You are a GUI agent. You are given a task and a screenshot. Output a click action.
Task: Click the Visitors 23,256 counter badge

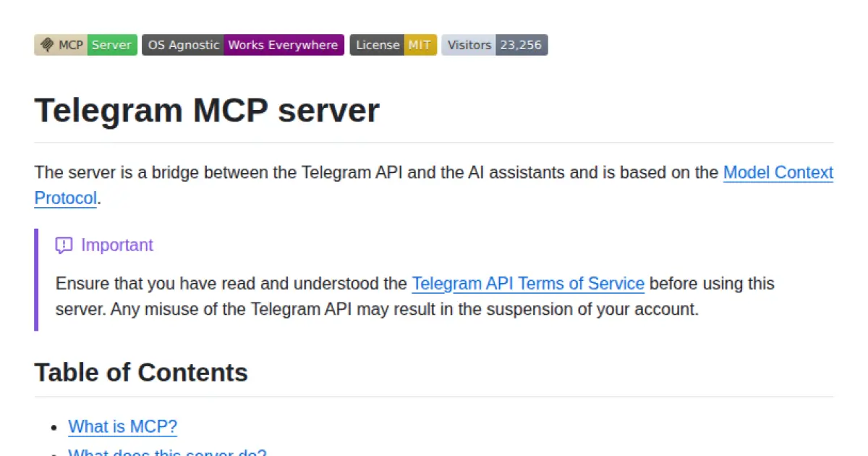point(494,44)
